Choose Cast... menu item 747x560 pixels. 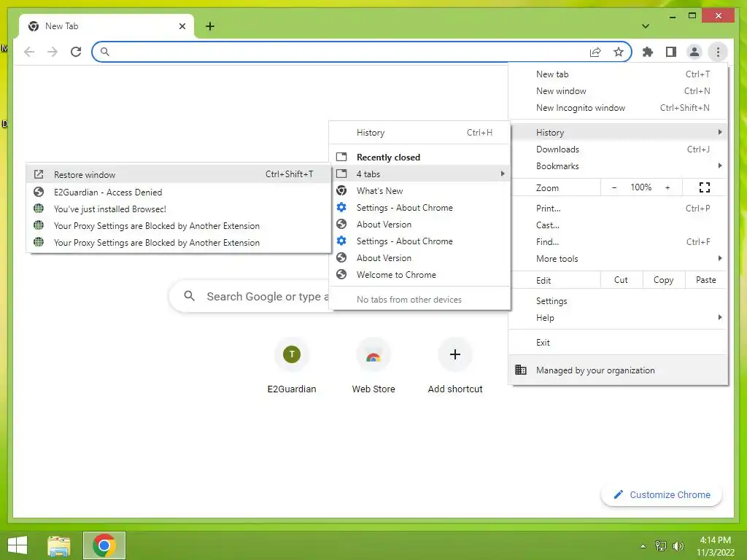tap(618, 225)
